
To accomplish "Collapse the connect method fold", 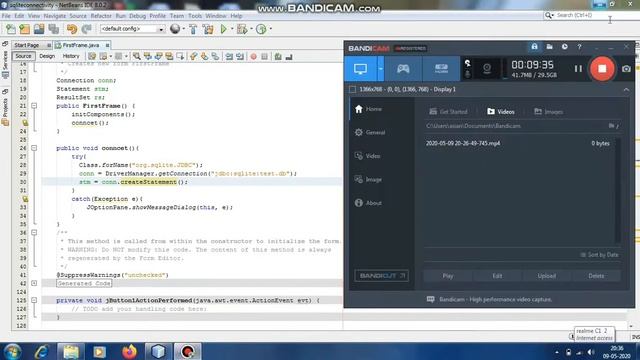I will tap(34, 148).
